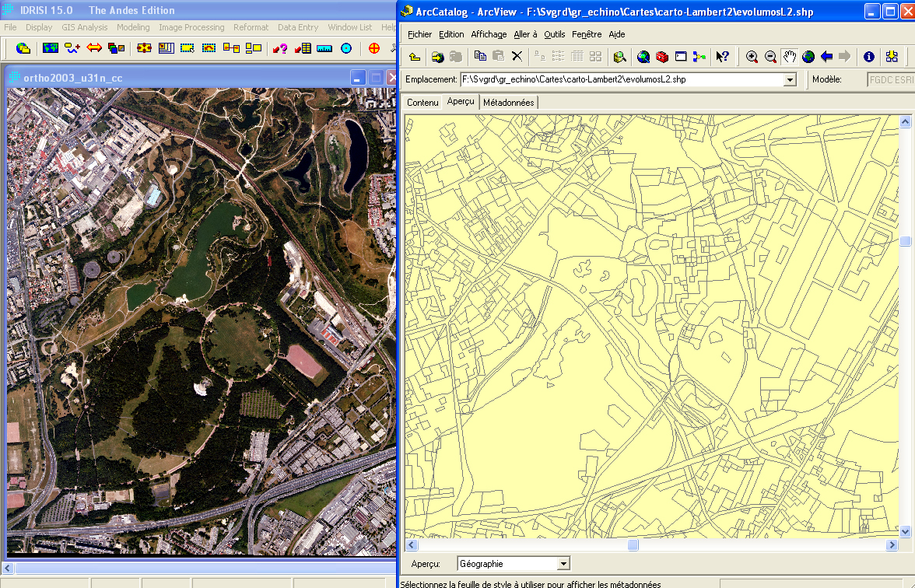Click the What's This help pointer icon
915x588 pixels.
pos(723,57)
